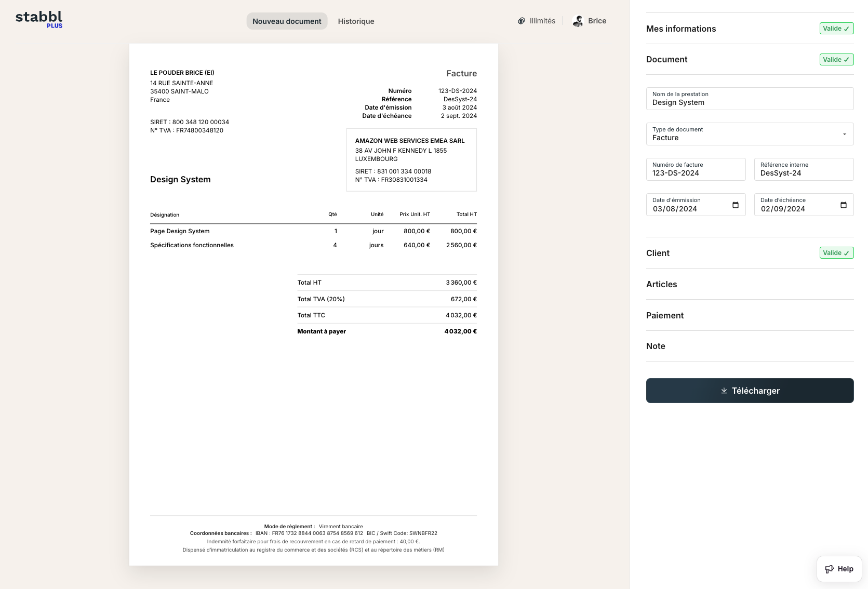Image resolution: width=868 pixels, height=589 pixels.
Task: Click the 640,00 € unit price
Action: pyautogui.click(x=417, y=245)
